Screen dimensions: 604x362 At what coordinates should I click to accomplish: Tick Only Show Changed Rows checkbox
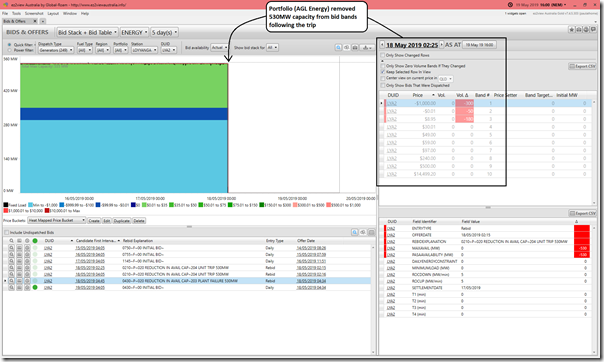click(x=383, y=55)
